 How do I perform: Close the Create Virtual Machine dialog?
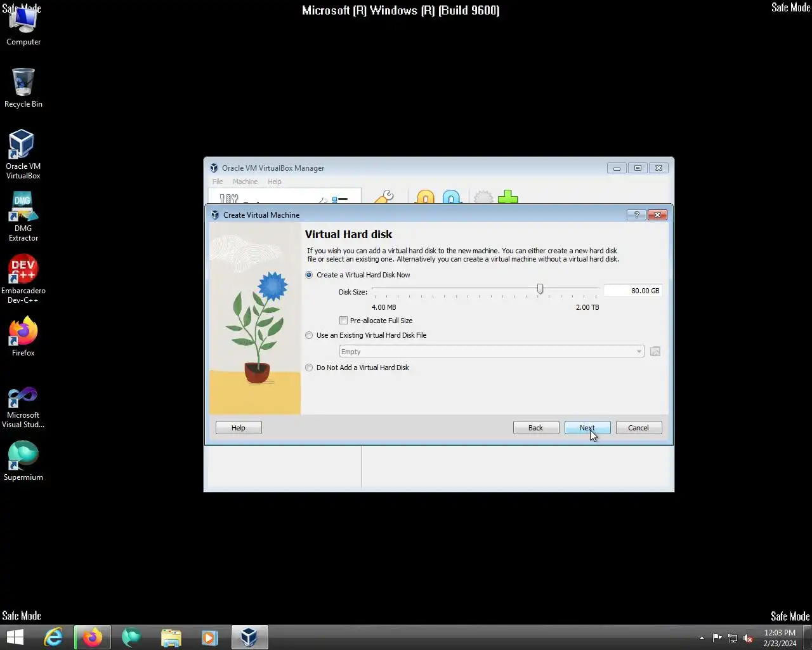(657, 215)
